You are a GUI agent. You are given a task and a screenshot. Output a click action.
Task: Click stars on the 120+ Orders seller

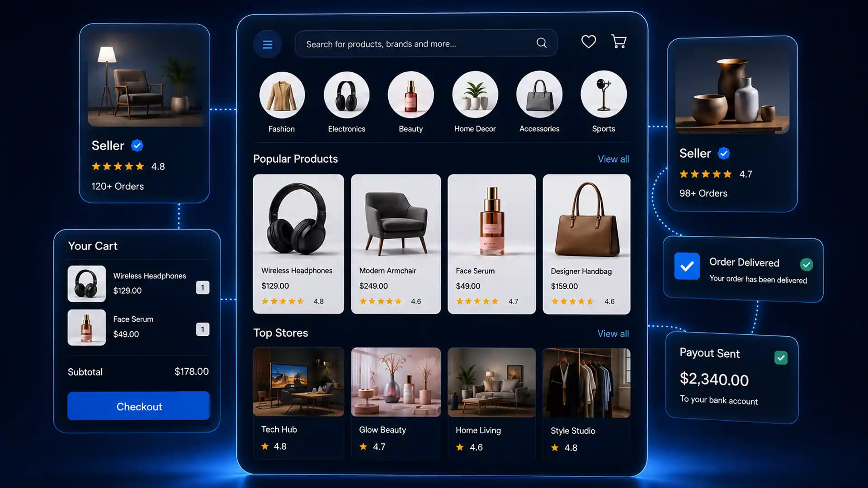coord(118,166)
